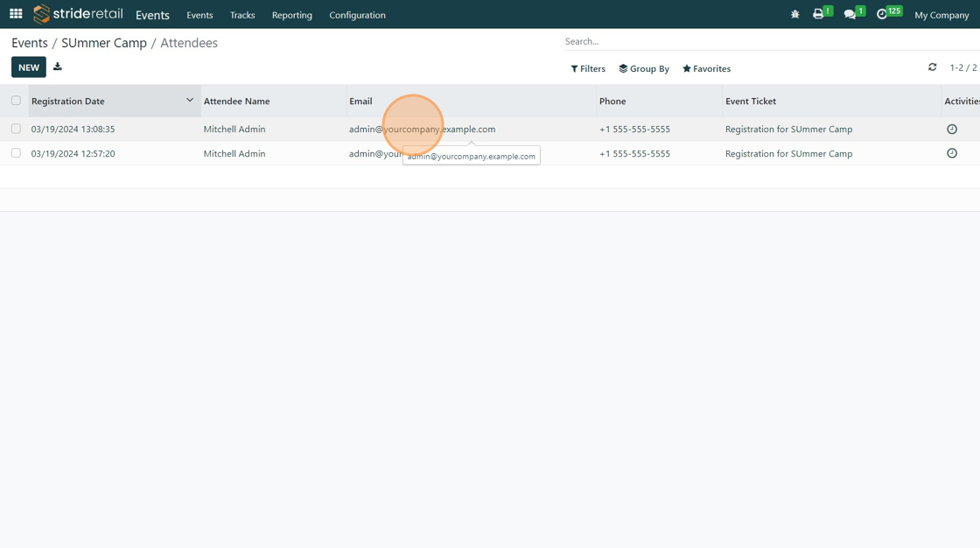Click the Event Ticket column header

coord(832,101)
